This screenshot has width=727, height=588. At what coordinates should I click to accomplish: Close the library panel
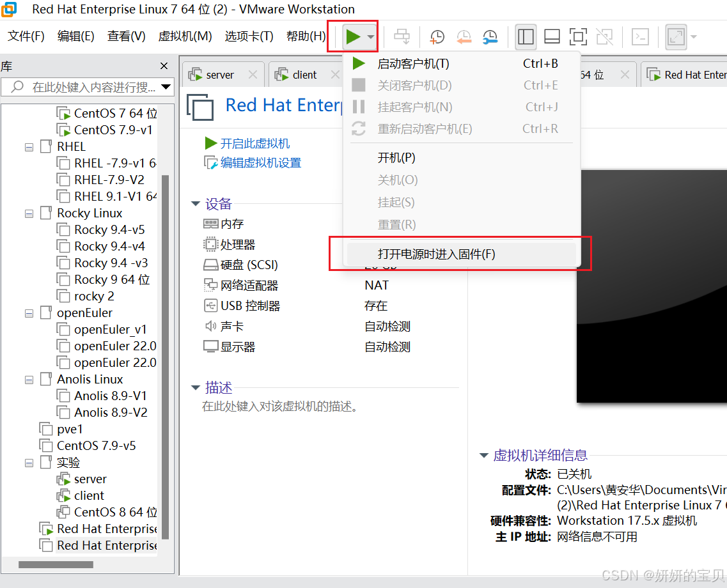[x=164, y=66]
